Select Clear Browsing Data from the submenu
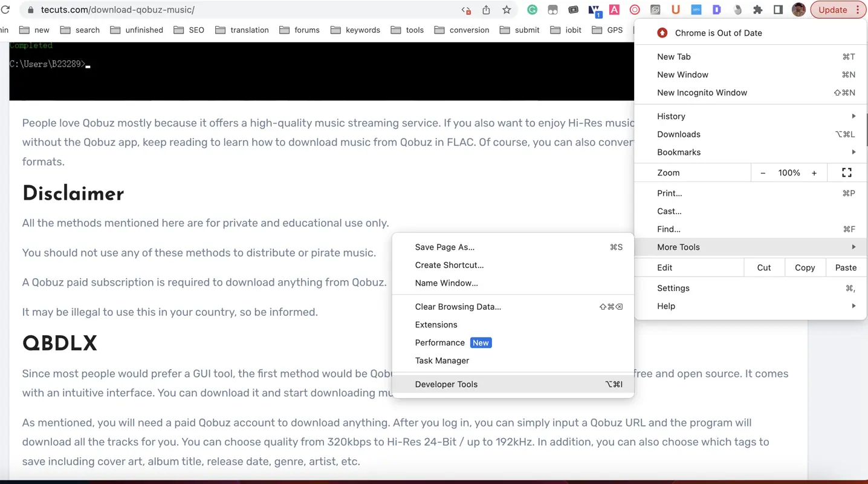 (458, 307)
